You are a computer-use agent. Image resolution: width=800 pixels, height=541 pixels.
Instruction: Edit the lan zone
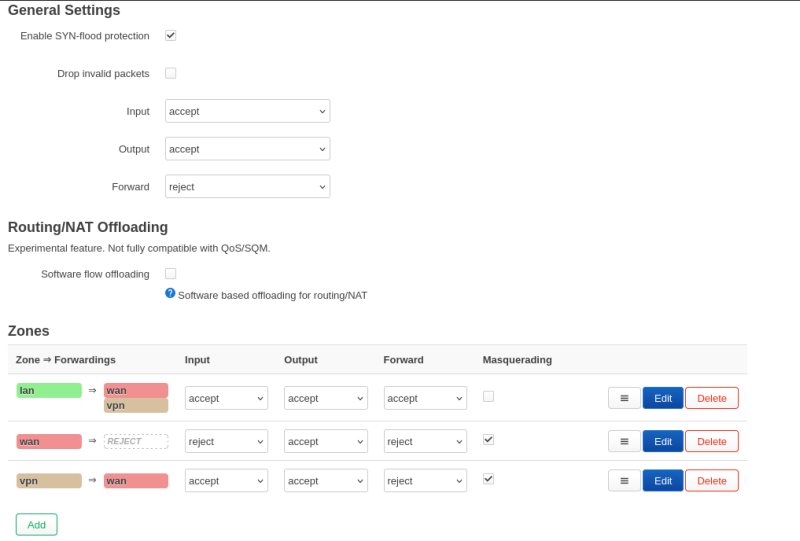(663, 398)
